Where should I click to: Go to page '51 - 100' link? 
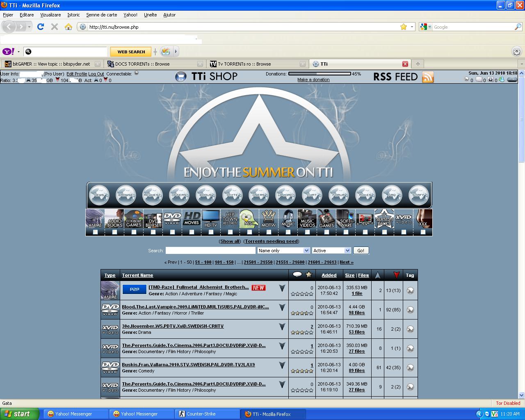[x=203, y=262]
